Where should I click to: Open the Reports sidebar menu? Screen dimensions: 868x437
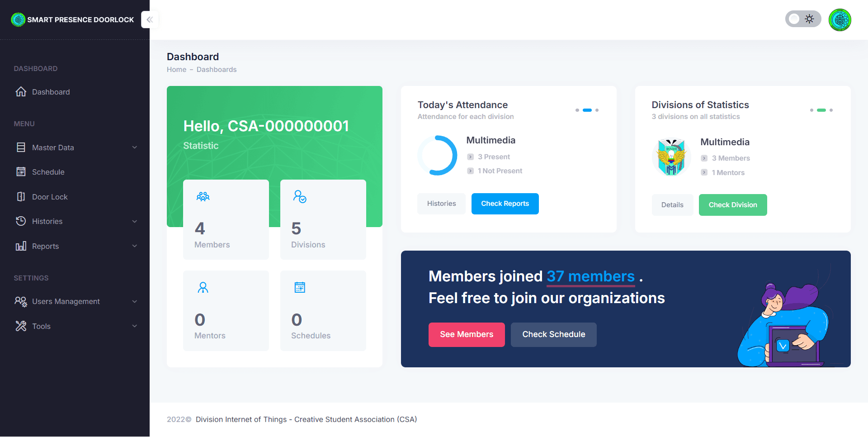(x=75, y=246)
